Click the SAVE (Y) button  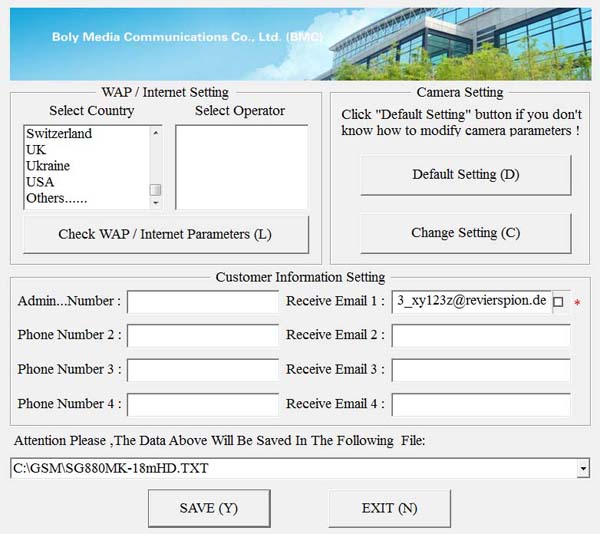pos(208,508)
